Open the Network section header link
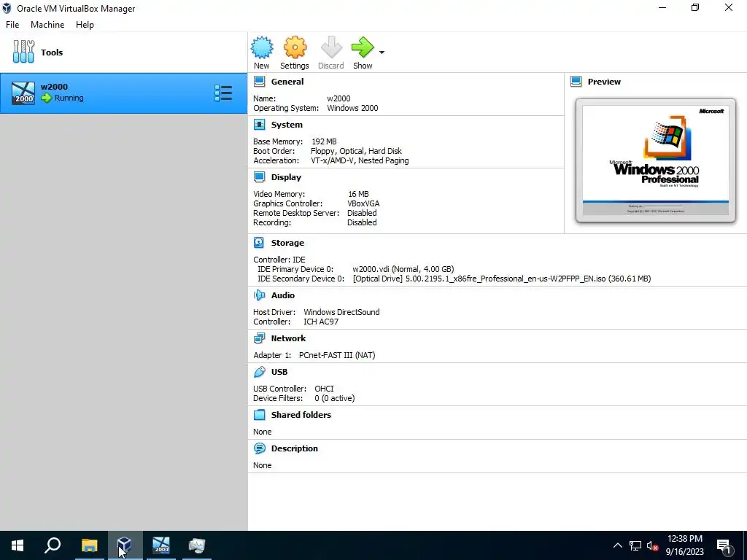 coord(288,338)
